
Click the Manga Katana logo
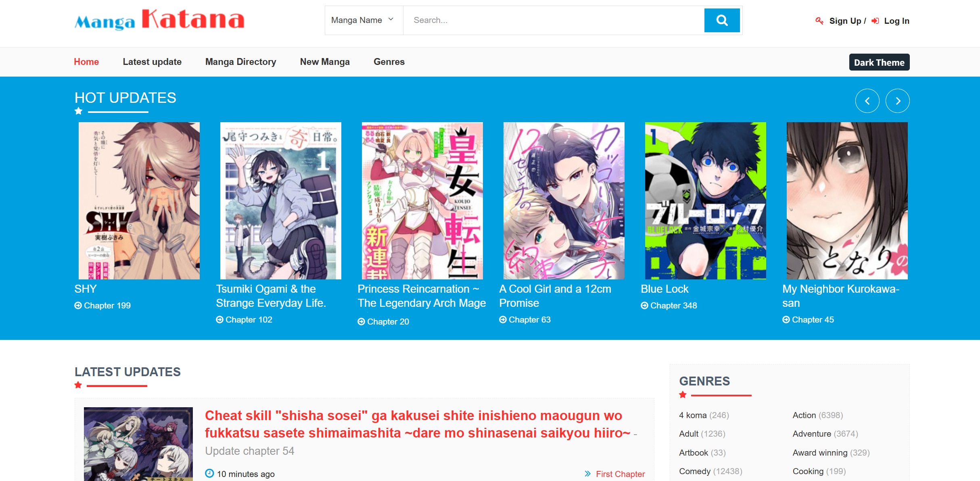click(159, 20)
